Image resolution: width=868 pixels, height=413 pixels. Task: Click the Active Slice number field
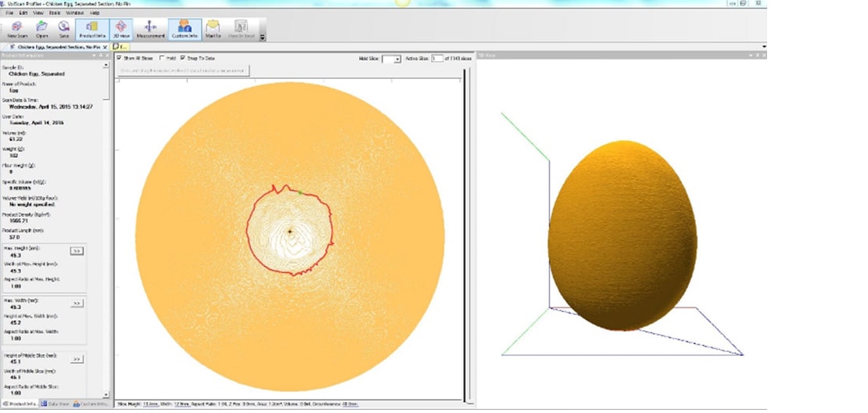437,59
